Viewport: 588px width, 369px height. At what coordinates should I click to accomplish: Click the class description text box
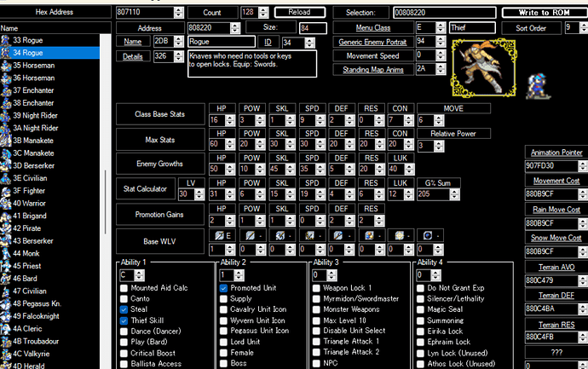coord(252,64)
